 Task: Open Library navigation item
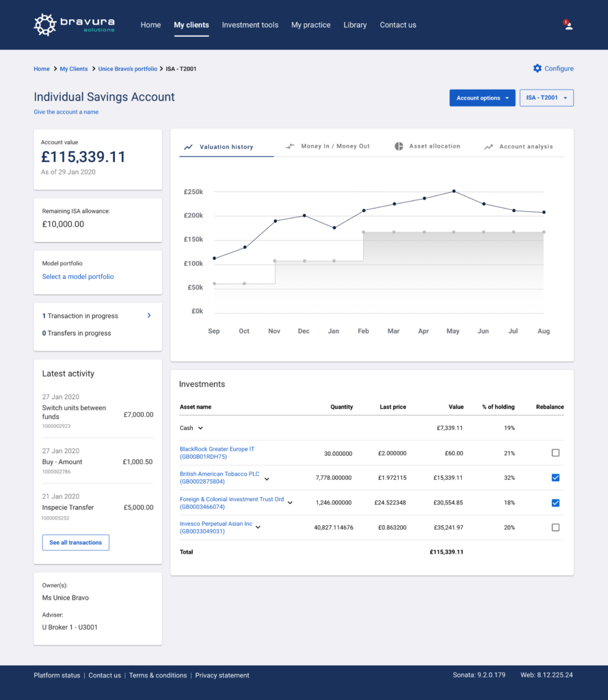click(355, 25)
